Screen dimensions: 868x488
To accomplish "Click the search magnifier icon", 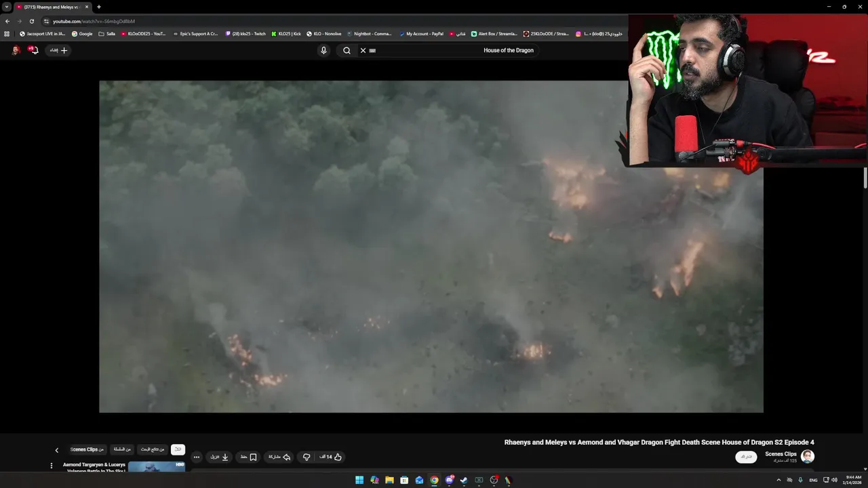I will 347,50.
